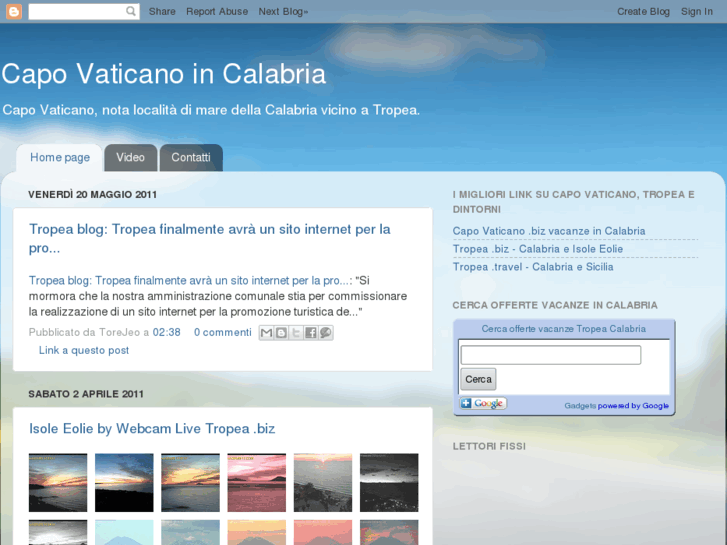Share to Google Buzz icon
This screenshot has width=727, height=545.
[326, 333]
